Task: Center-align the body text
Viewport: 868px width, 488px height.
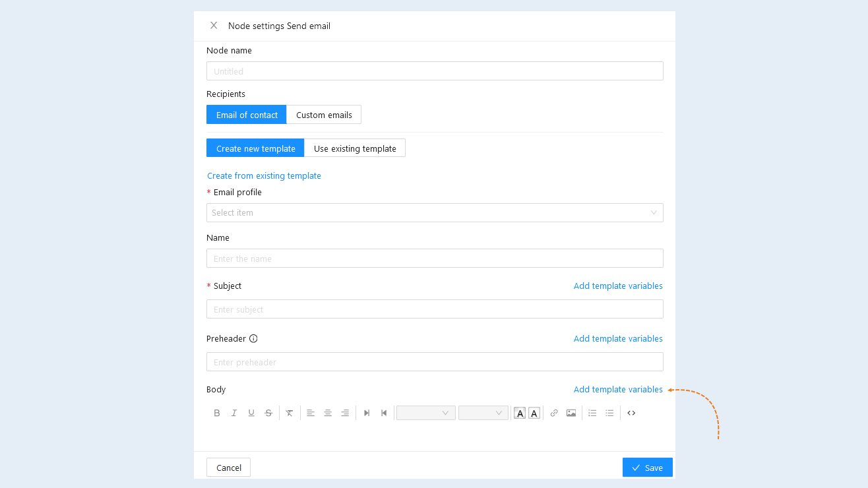Action: pos(328,413)
